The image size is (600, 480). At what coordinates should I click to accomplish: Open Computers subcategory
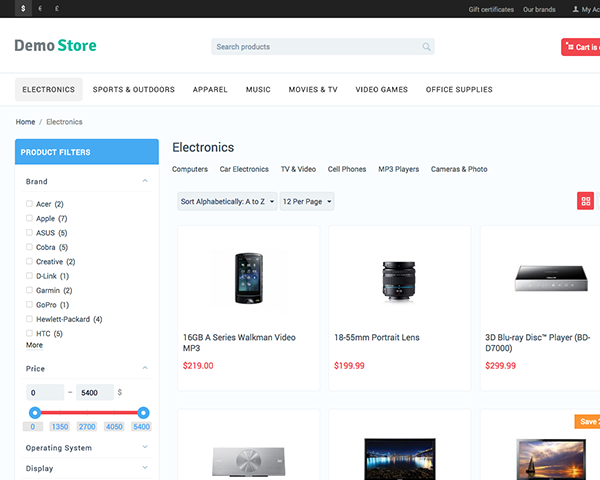tap(190, 169)
